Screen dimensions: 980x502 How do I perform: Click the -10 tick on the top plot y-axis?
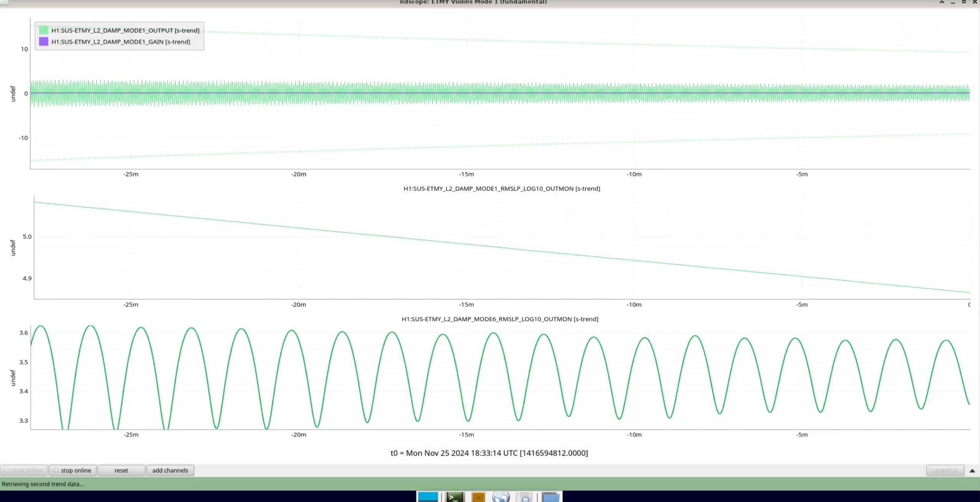pos(23,138)
